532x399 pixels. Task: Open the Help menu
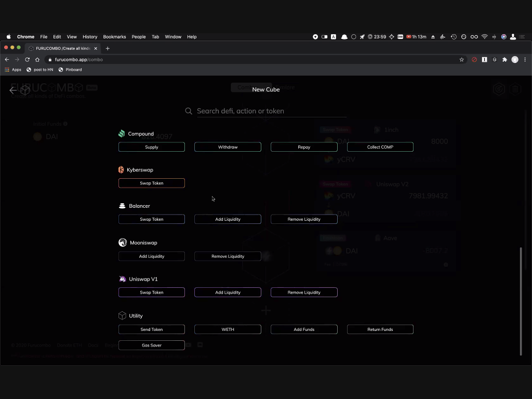click(192, 37)
